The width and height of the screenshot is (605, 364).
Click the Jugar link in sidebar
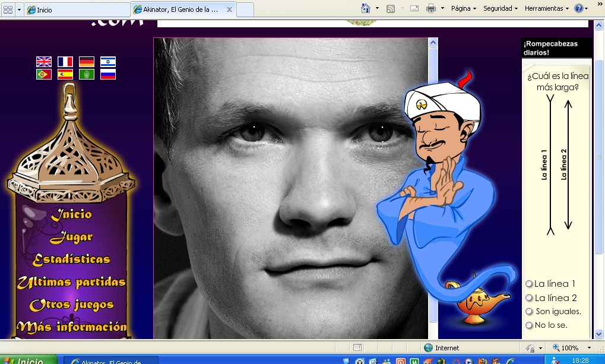pyautogui.click(x=71, y=238)
